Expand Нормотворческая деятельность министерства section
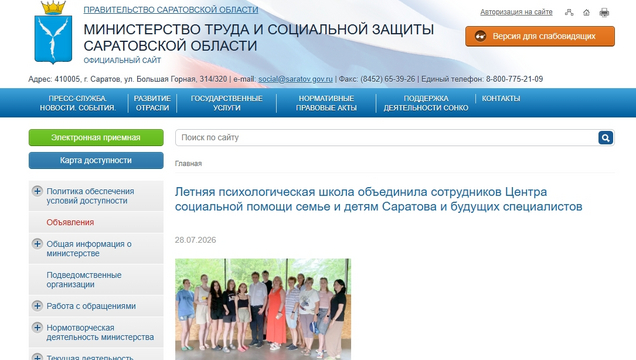The width and height of the screenshot is (636, 360). click(x=37, y=327)
